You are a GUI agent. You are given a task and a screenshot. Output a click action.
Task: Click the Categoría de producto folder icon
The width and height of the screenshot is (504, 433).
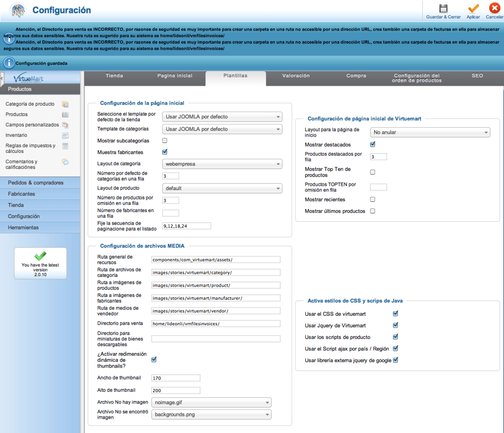click(x=65, y=104)
